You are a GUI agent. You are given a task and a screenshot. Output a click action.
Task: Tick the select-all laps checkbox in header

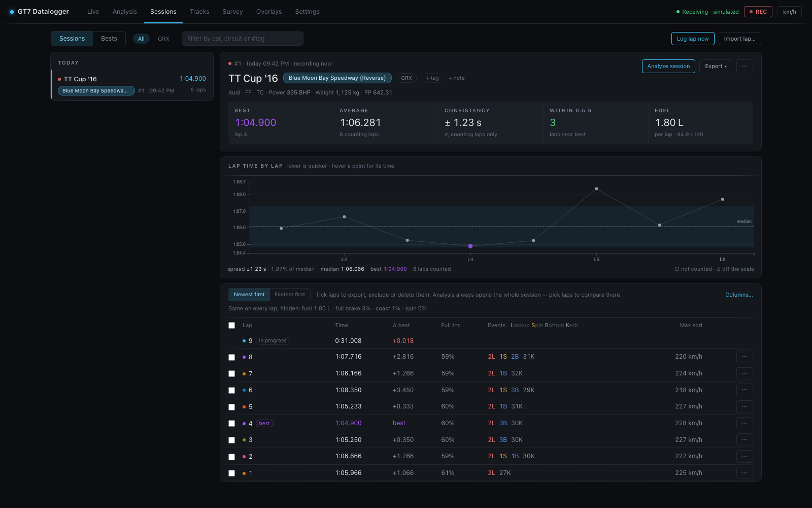point(232,326)
